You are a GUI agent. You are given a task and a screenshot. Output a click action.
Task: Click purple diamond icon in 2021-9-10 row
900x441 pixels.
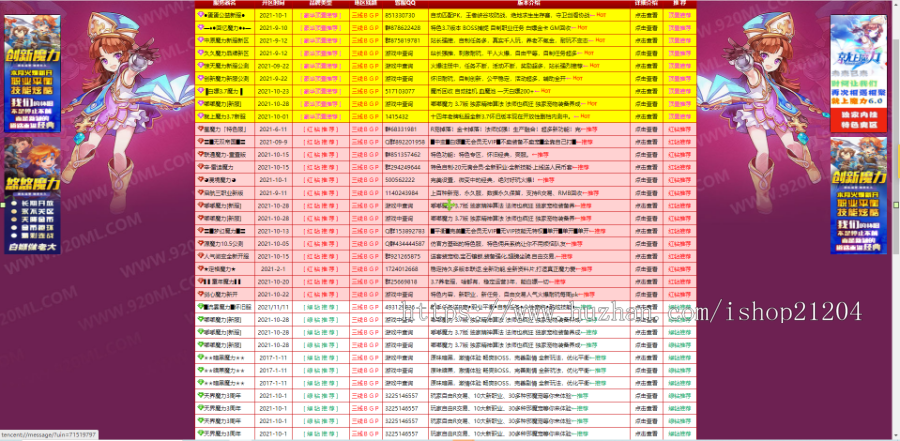click(x=200, y=28)
